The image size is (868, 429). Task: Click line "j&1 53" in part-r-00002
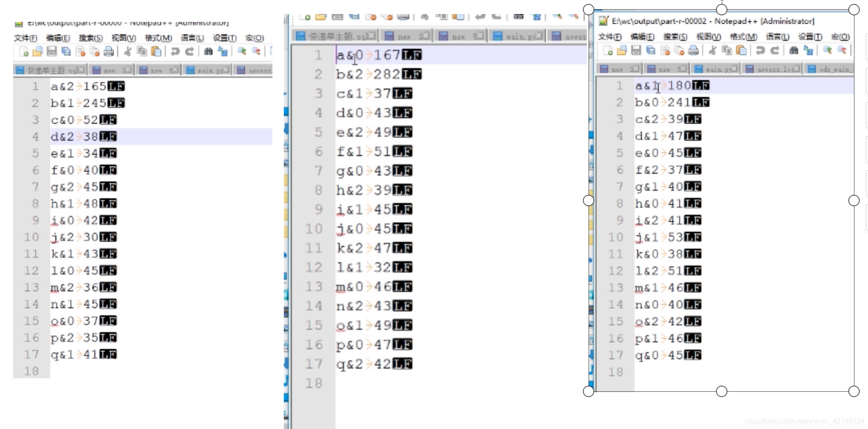(668, 237)
